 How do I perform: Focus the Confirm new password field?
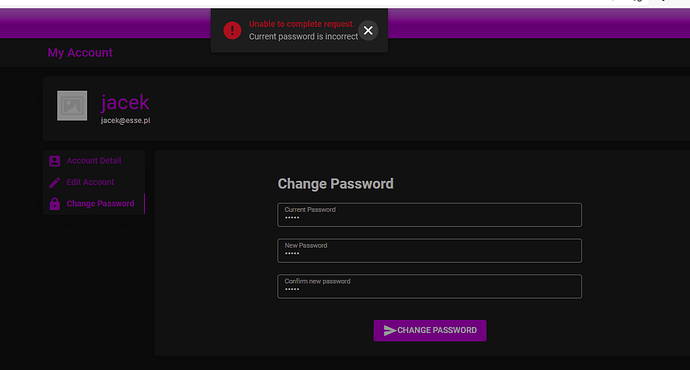coord(429,286)
